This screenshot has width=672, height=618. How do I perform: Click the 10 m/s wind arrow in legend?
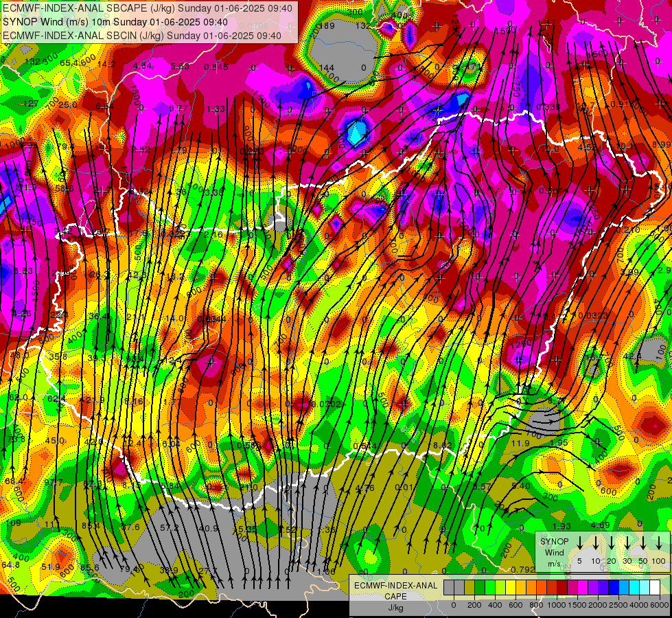(x=596, y=542)
